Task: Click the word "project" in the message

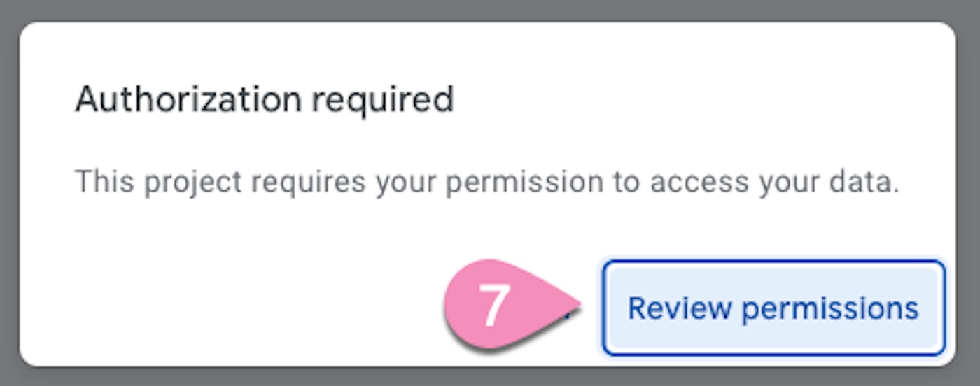Action: (x=194, y=182)
